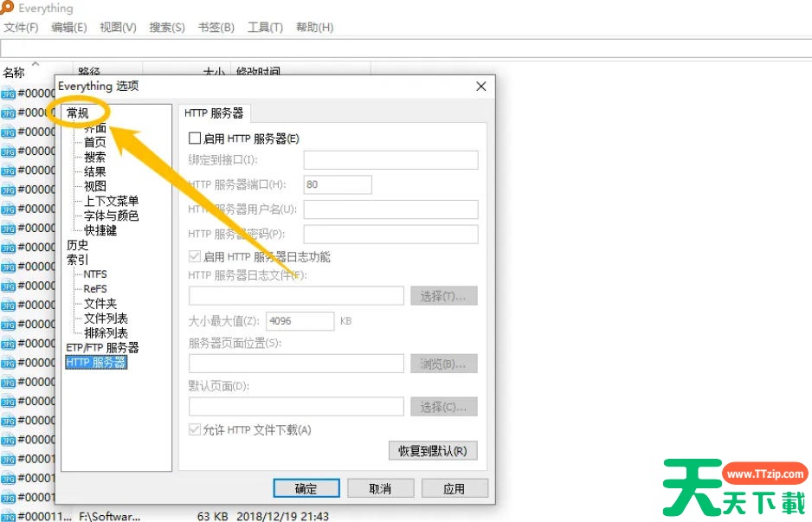This screenshot has width=812, height=522.
Task: Open the 帮助(H) menu
Action: pyautogui.click(x=314, y=27)
